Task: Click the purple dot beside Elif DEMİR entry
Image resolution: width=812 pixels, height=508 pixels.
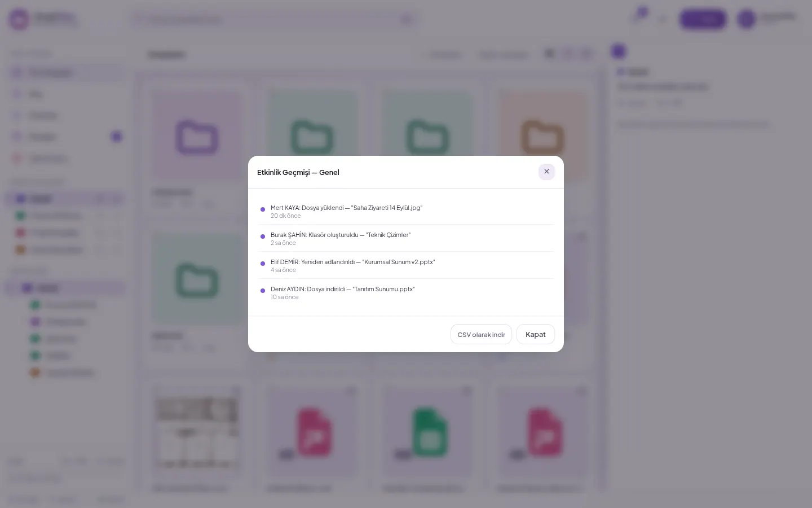Action: pos(263,264)
